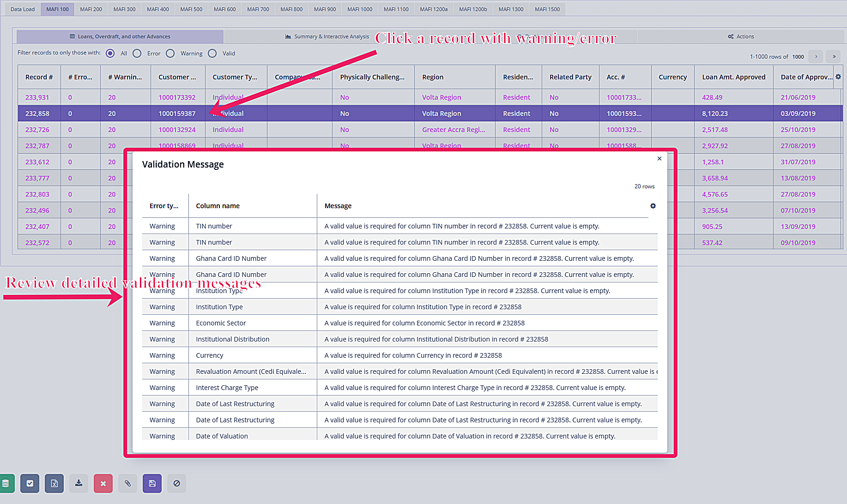This screenshot has width=847, height=504.
Task: Select record row 233,931 in the grid
Action: [x=37, y=97]
